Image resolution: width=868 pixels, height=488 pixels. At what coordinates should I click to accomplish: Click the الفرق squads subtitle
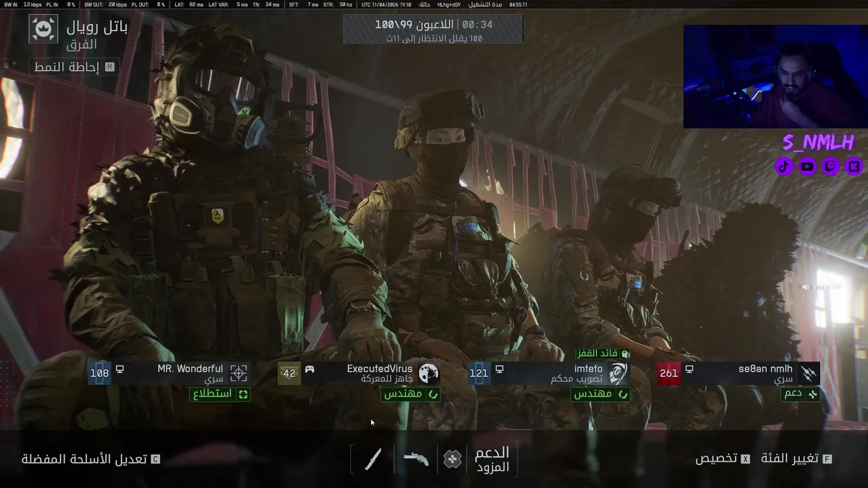[82, 45]
